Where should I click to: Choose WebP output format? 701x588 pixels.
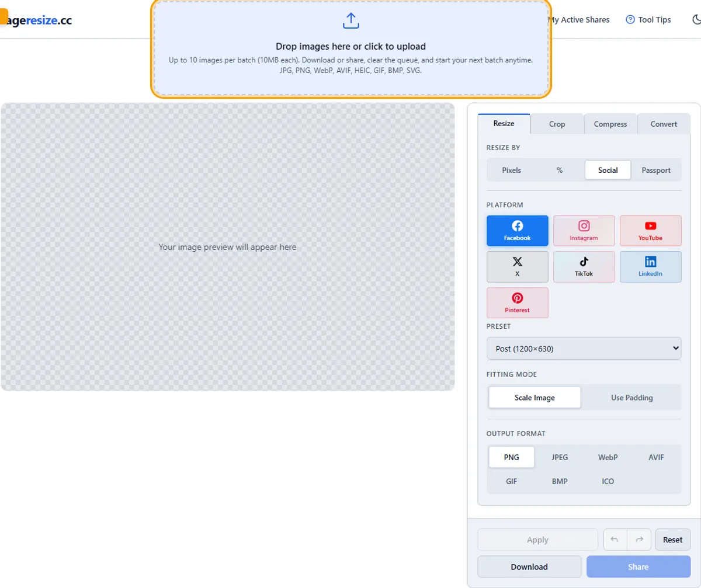click(608, 457)
